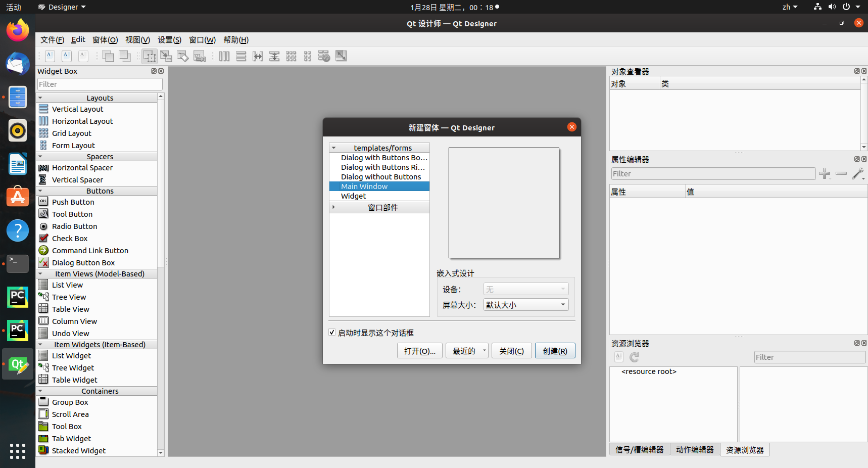
Task: Open the 设置(S) menu
Action: pyautogui.click(x=170, y=40)
